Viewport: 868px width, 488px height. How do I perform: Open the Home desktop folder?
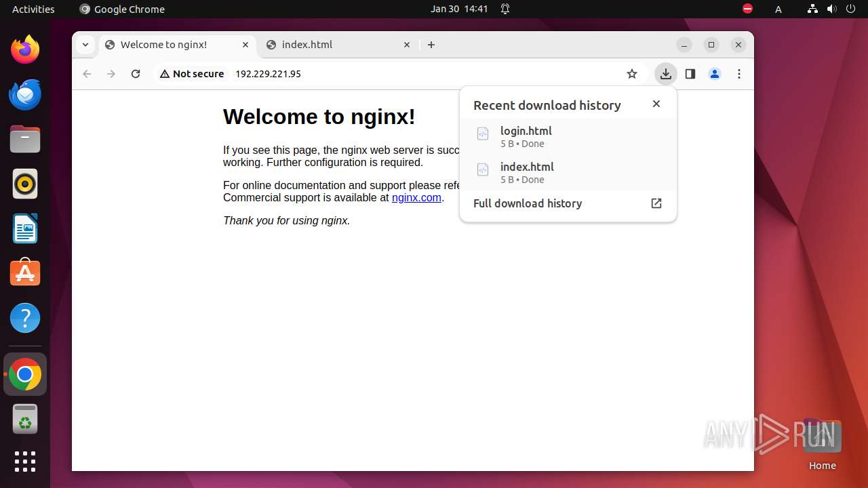822,445
